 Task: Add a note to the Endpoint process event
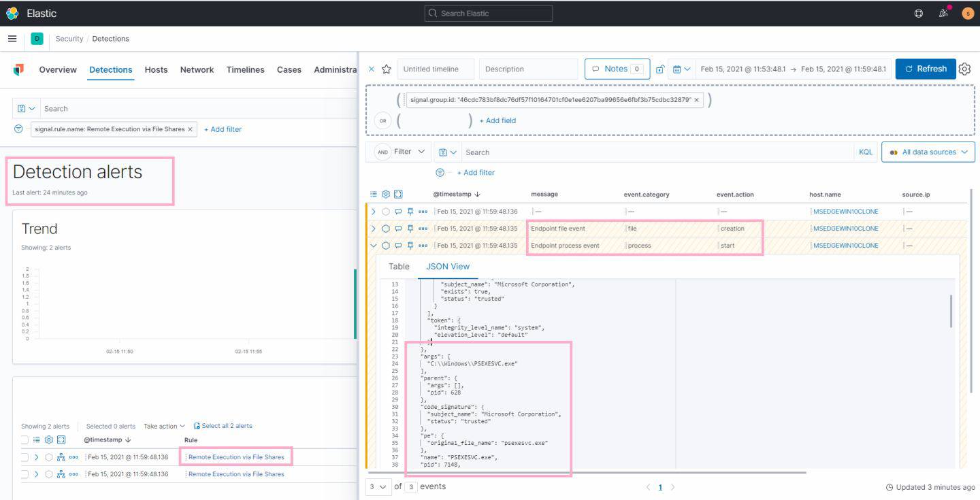pos(398,245)
